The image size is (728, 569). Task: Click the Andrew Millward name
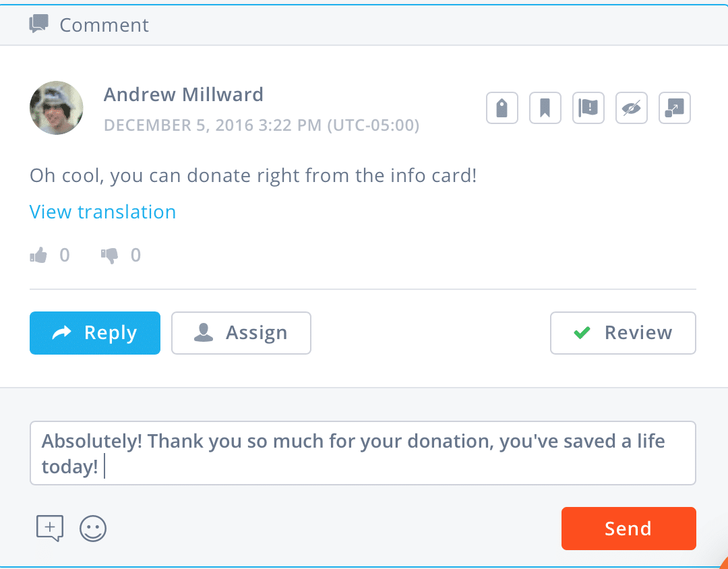(183, 94)
